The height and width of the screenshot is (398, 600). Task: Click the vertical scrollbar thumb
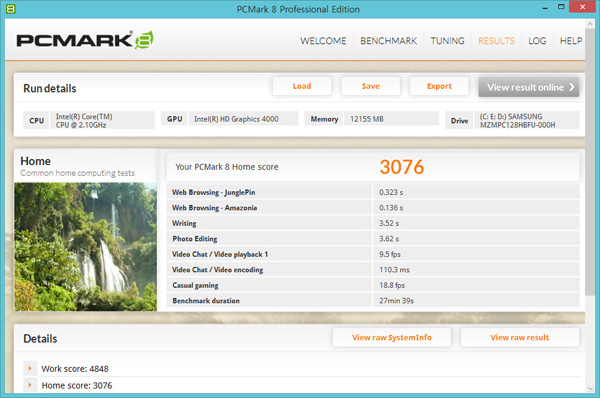coord(590,161)
